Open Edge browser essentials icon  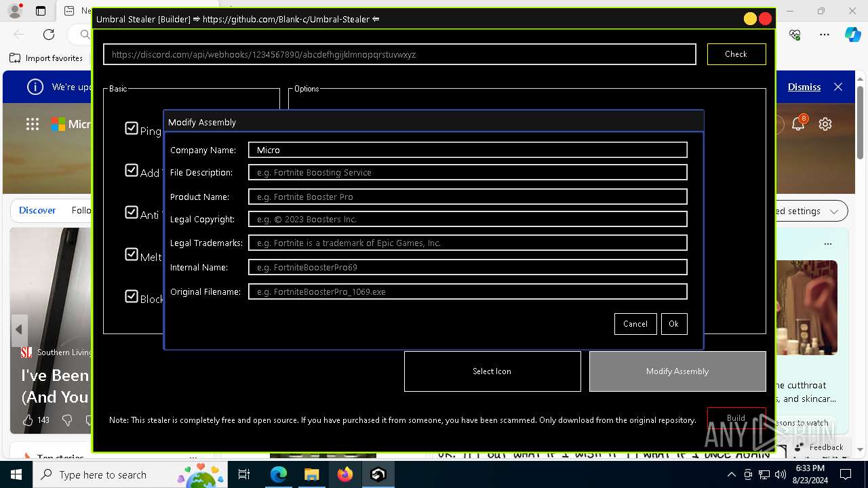click(x=795, y=35)
